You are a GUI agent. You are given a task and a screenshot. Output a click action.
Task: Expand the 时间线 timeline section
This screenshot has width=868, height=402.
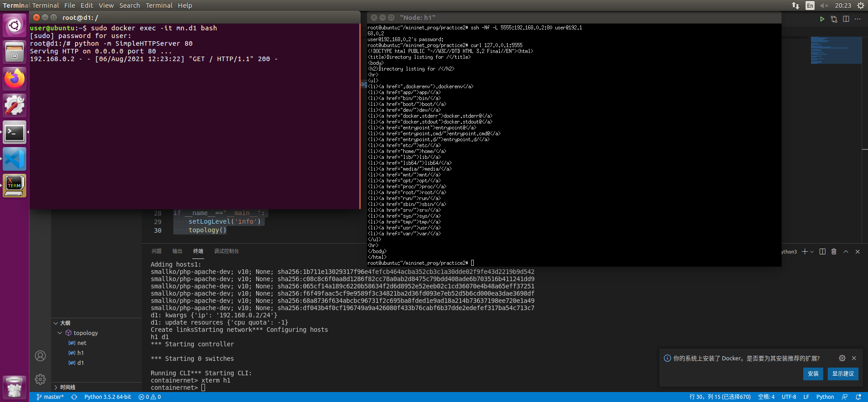tap(56, 388)
